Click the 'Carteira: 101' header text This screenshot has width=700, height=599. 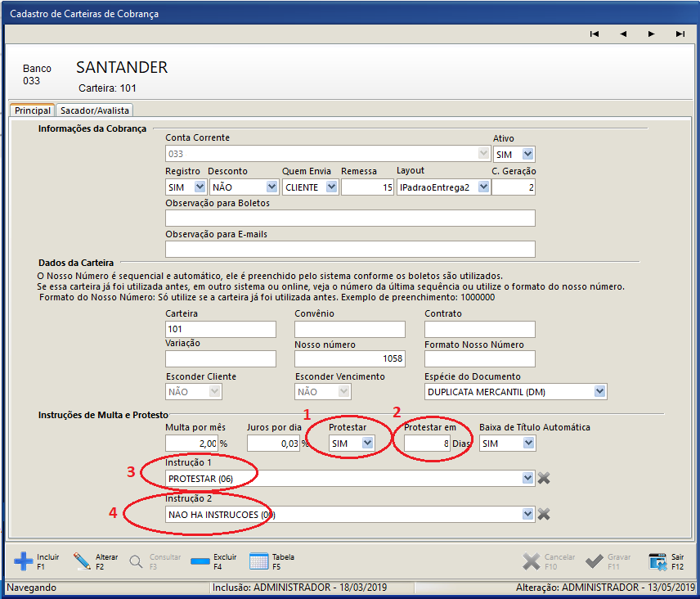tap(107, 88)
